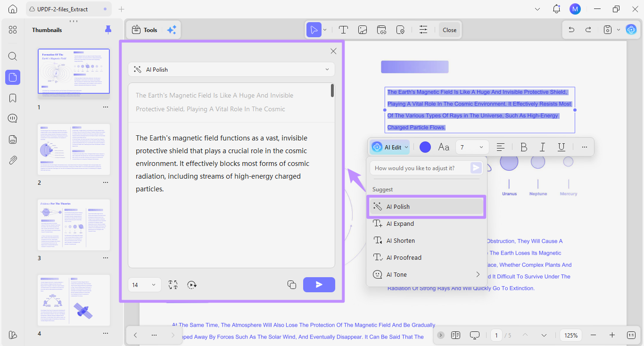Copy the polished text result
This screenshot has width=644, height=346.
(x=292, y=285)
